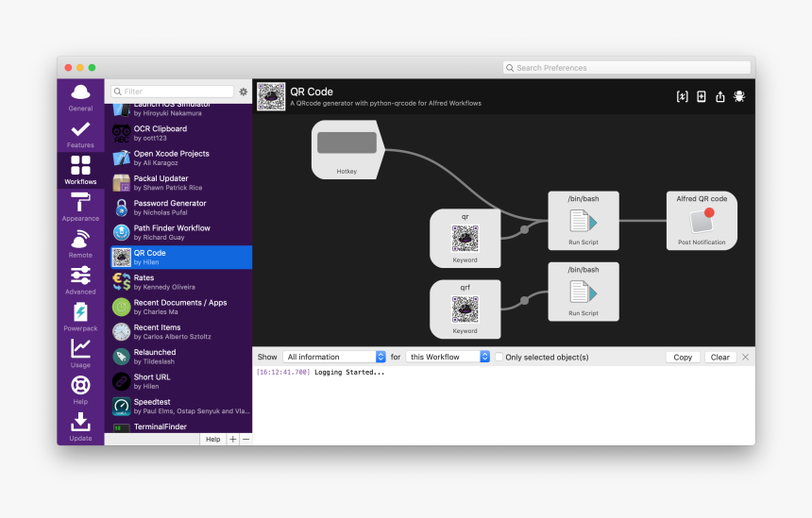Remove workflow with the minus button
Viewport: 812px width, 518px height.
click(x=246, y=440)
